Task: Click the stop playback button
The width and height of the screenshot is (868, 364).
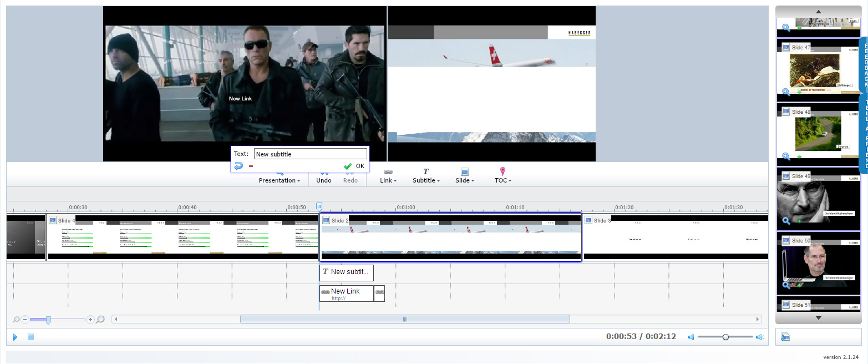Action: [x=31, y=337]
